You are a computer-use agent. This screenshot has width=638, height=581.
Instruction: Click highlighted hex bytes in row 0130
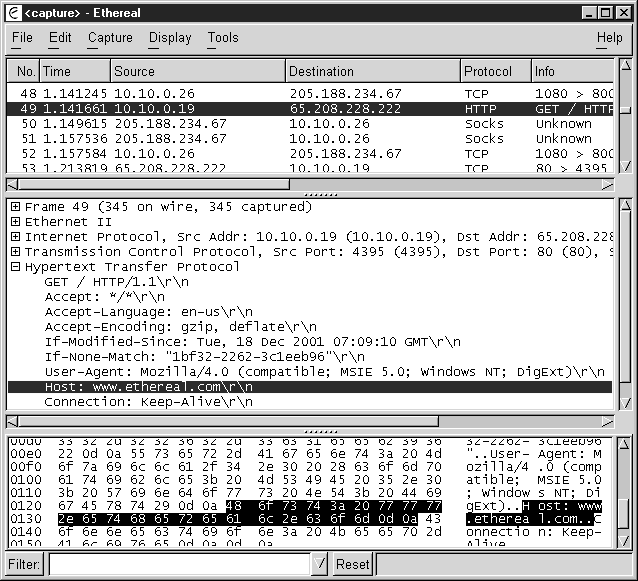click(x=238, y=519)
